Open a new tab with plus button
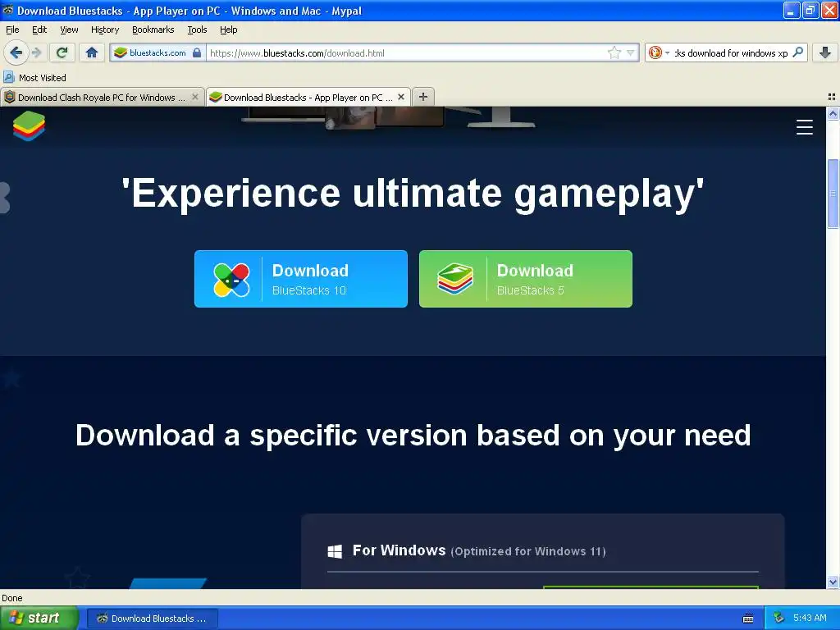Screen dimensions: 840x630 [x=423, y=97]
